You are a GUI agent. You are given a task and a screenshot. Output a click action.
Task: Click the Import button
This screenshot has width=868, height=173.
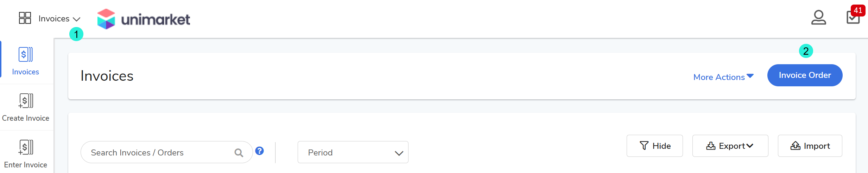[x=810, y=146]
